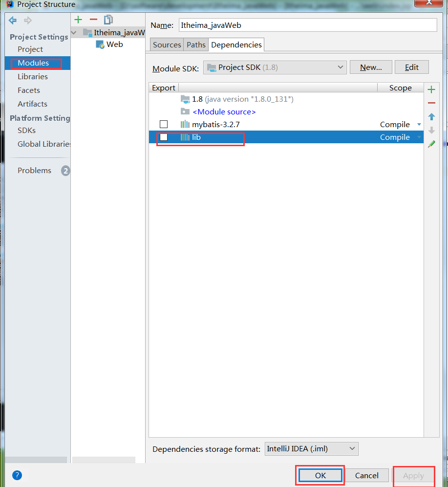448x487 pixels.
Task: Open Project settings section
Action: 30,49
